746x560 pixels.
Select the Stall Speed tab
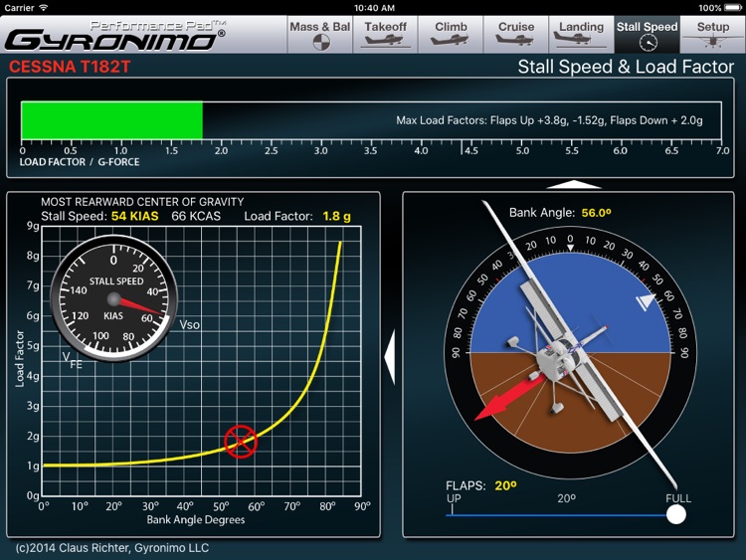click(648, 35)
